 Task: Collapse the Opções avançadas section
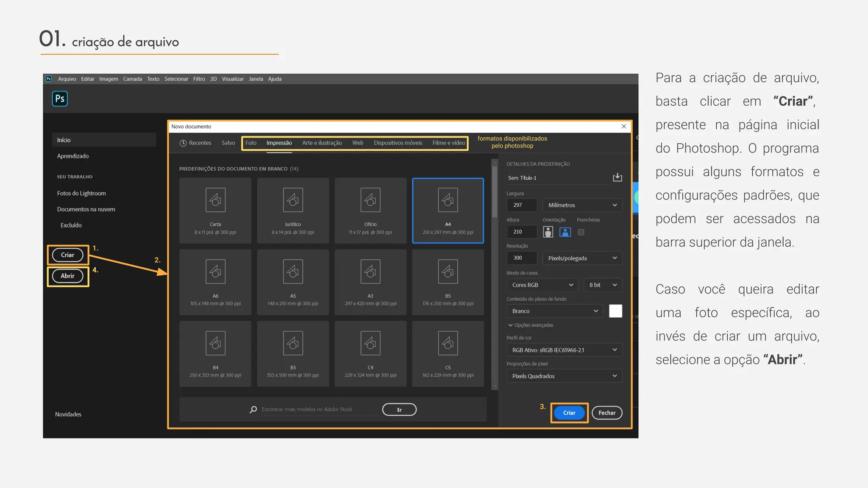pos(531,325)
